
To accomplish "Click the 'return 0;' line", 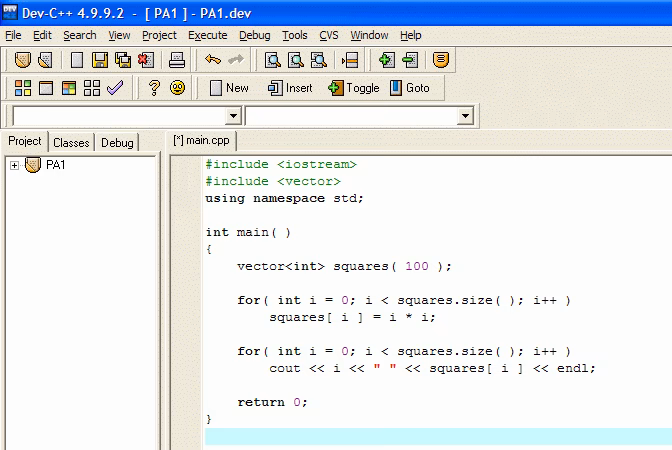I will (x=272, y=402).
